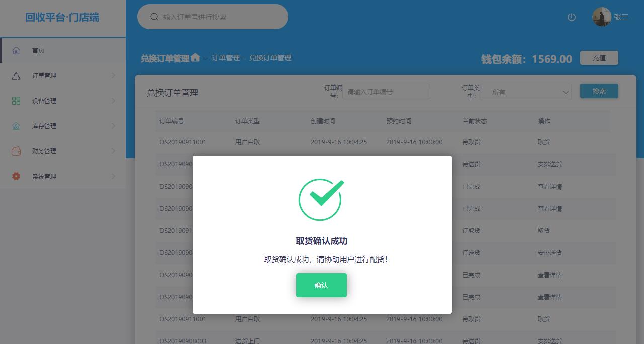Click the home icon beside 首页
Viewport: 644px width, 344px height.
tap(16, 50)
